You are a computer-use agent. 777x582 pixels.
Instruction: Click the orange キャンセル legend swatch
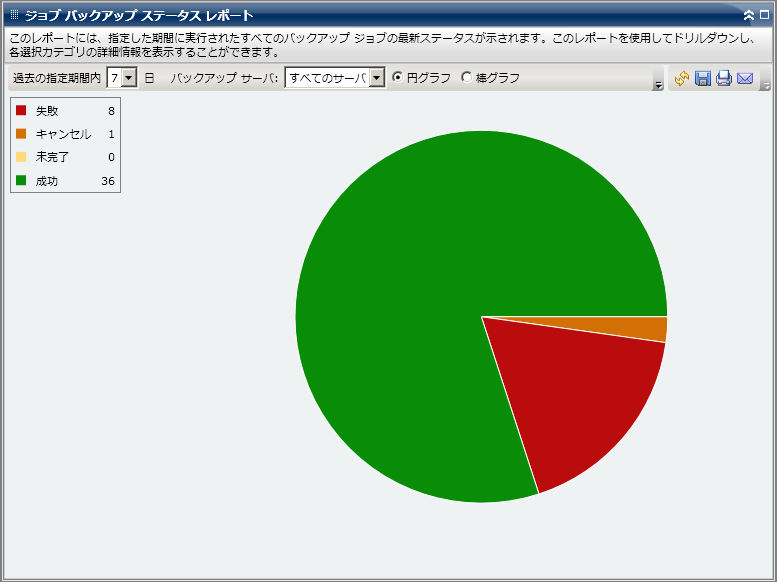pos(21,133)
